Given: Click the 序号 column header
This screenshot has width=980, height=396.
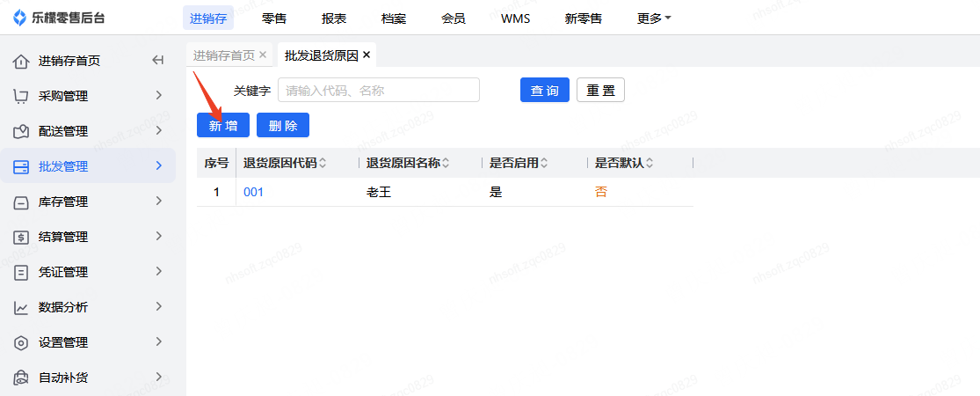Looking at the screenshot, I should click(x=216, y=164).
